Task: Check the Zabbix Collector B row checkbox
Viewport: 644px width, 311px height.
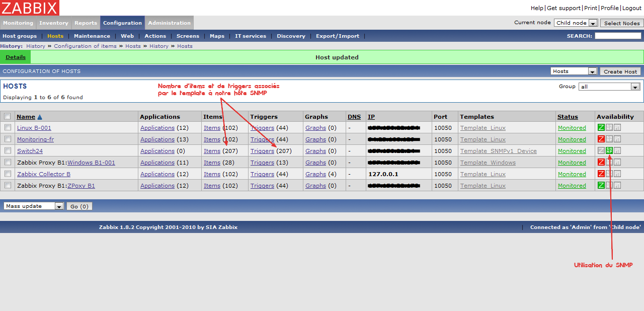Action: pos(8,174)
